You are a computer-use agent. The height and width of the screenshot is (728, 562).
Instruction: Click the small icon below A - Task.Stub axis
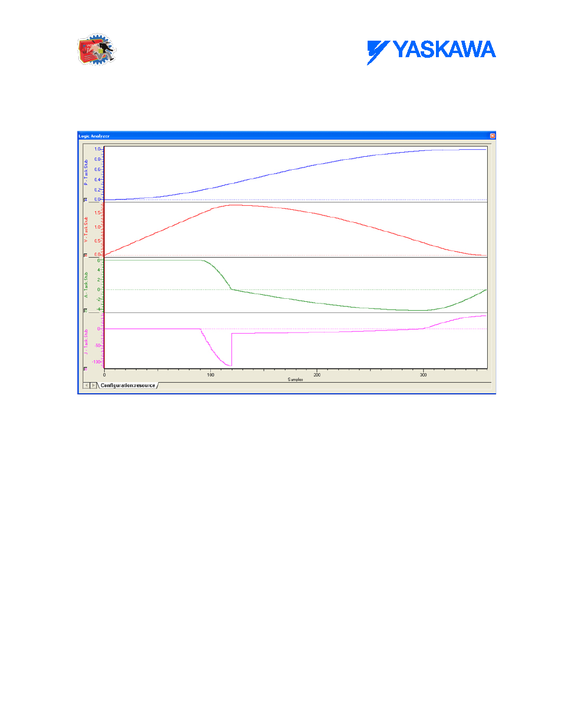coord(85,310)
